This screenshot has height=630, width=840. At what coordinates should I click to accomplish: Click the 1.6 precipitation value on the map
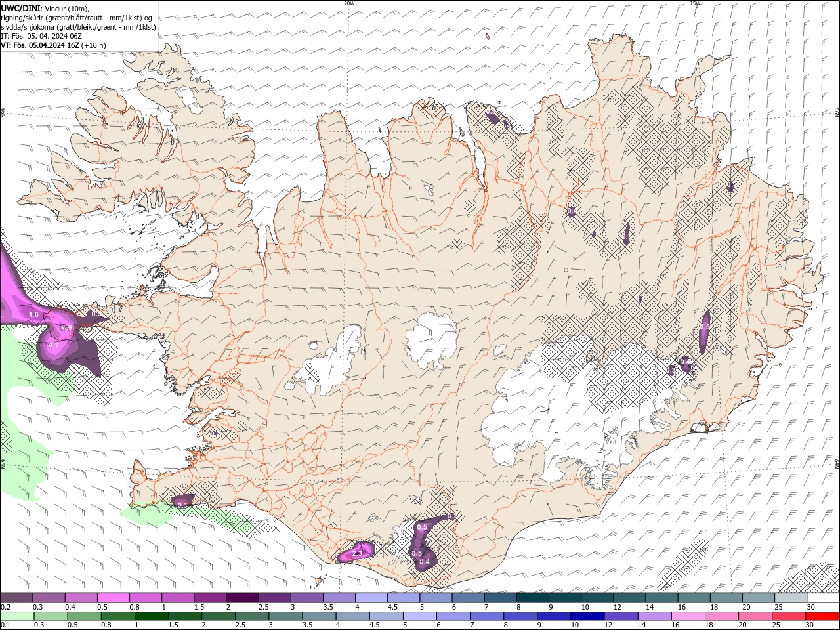34,316
